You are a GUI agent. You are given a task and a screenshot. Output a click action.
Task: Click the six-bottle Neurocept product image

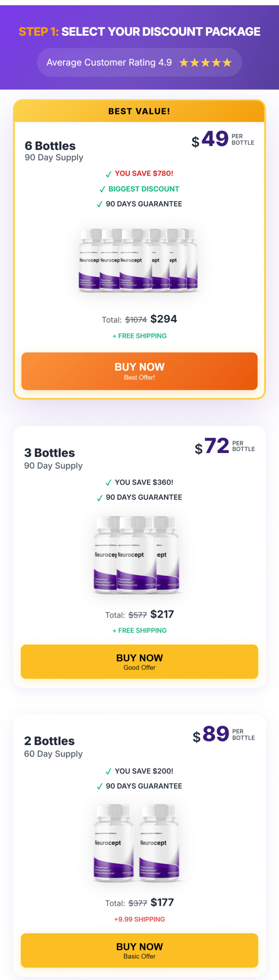[x=139, y=261]
